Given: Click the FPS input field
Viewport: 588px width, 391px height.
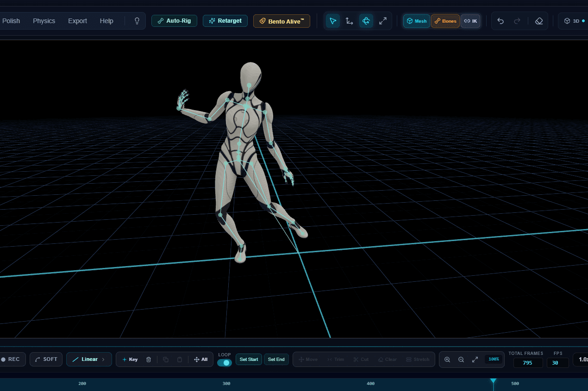Looking at the screenshot, I should click(x=557, y=363).
